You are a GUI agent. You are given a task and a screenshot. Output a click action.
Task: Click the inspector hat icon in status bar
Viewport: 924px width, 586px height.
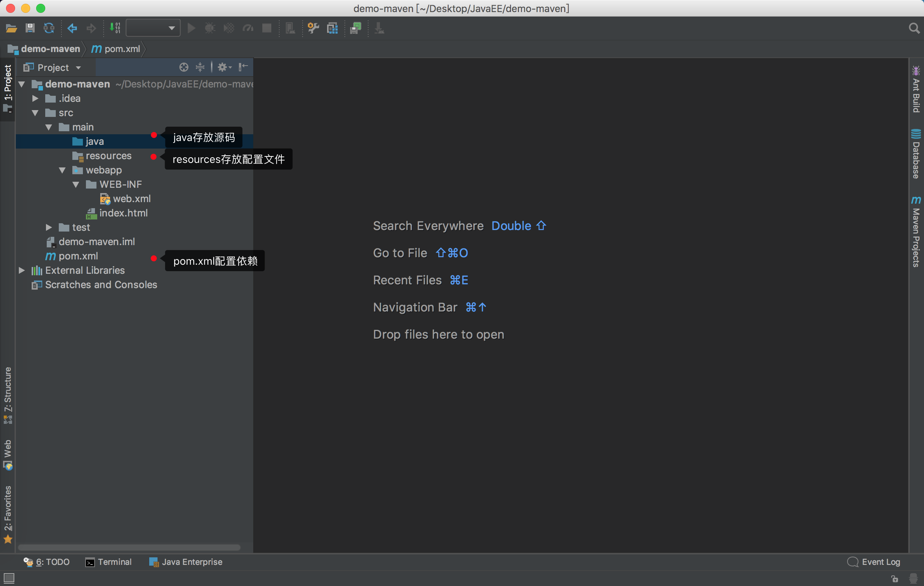913,578
